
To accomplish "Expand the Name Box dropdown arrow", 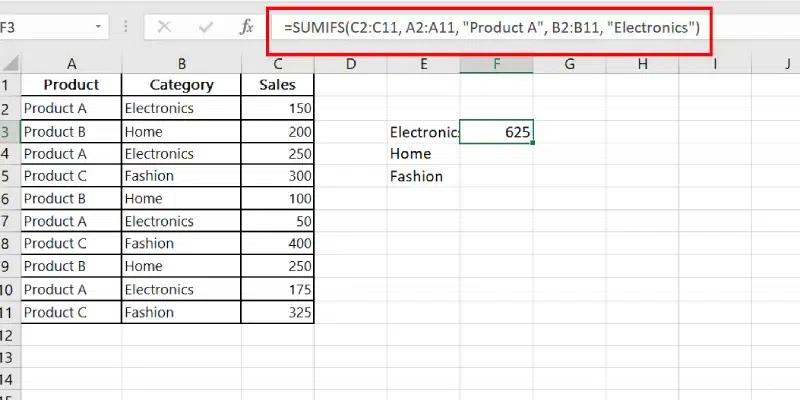I will (98, 28).
